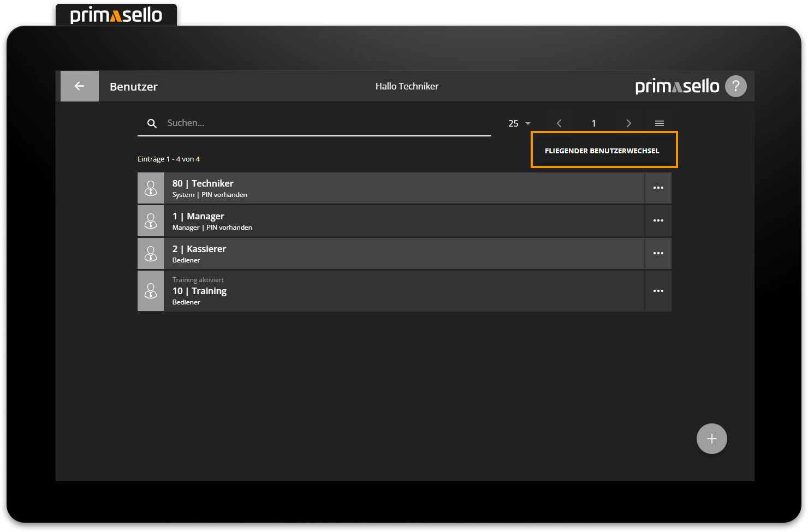808x532 pixels.
Task: Expand the 25 entries-per-page dropdown
Action: tap(519, 123)
